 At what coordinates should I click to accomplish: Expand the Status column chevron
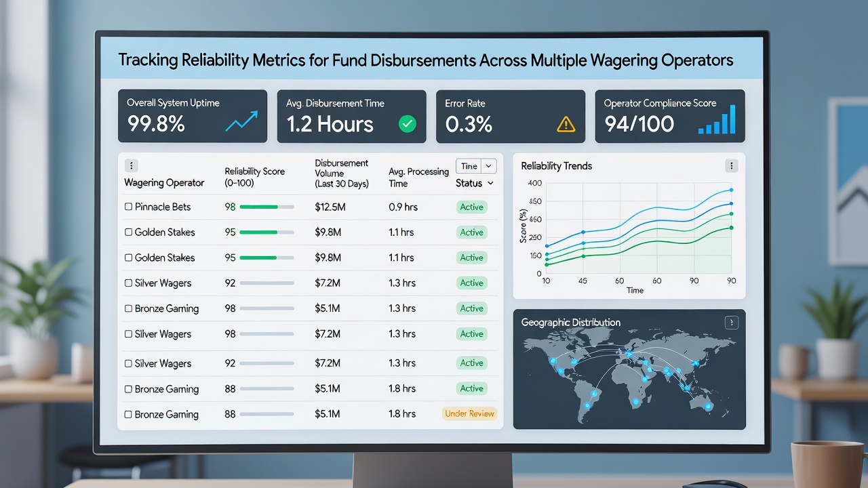click(491, 184)
